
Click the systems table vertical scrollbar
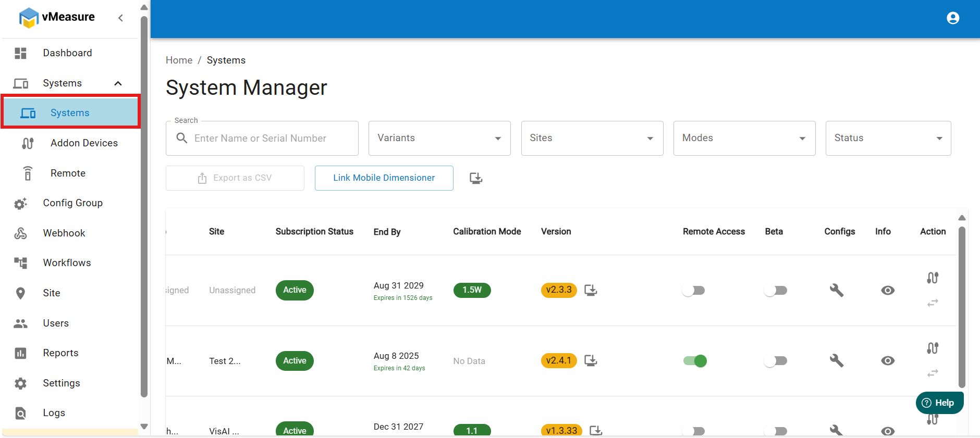[x=962, y=307]
